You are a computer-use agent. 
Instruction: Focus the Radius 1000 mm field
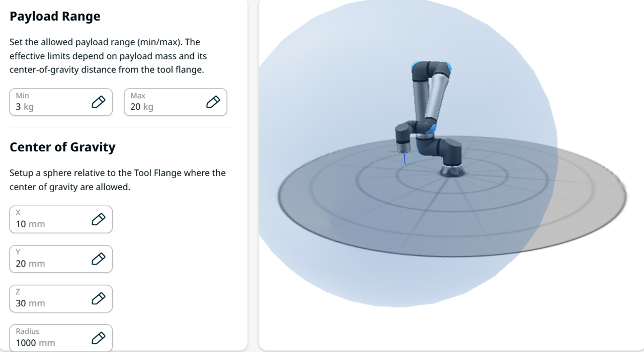point(61,338)
